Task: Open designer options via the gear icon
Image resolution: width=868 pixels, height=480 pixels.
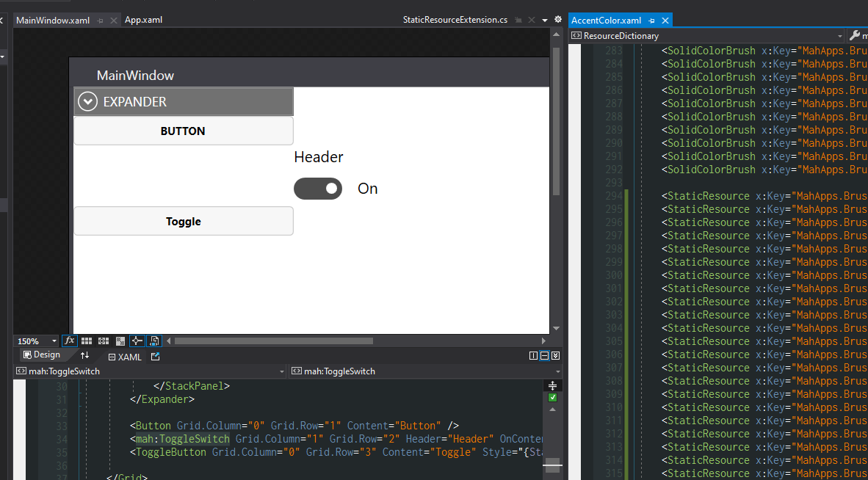Action: [557, 20]
